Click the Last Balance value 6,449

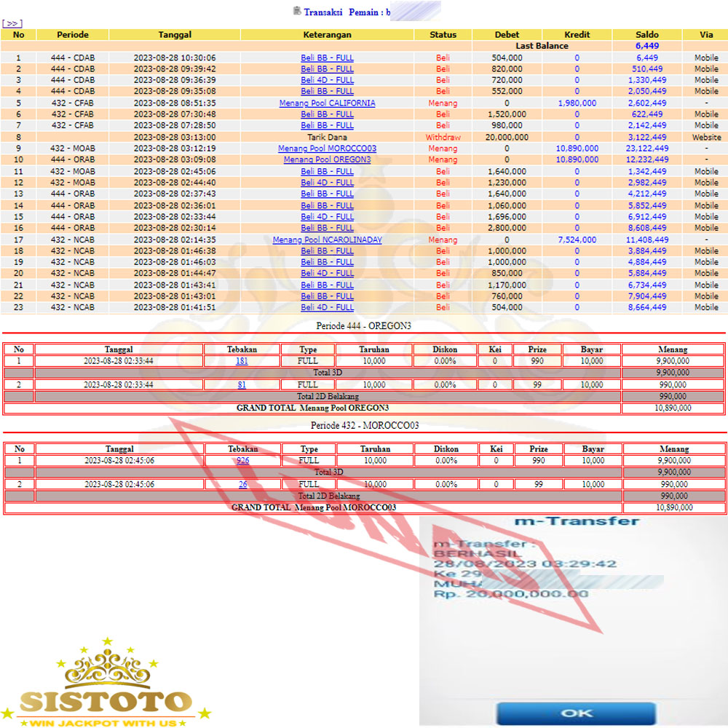pos(646,46)
